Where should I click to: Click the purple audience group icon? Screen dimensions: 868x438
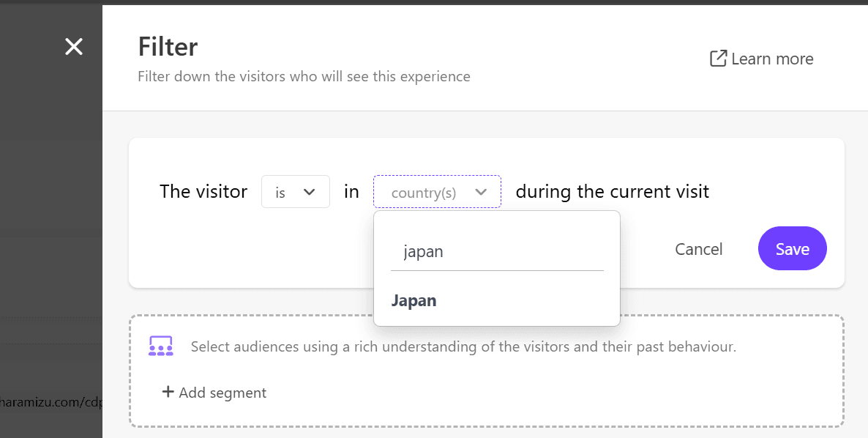(x=160, y=346)
